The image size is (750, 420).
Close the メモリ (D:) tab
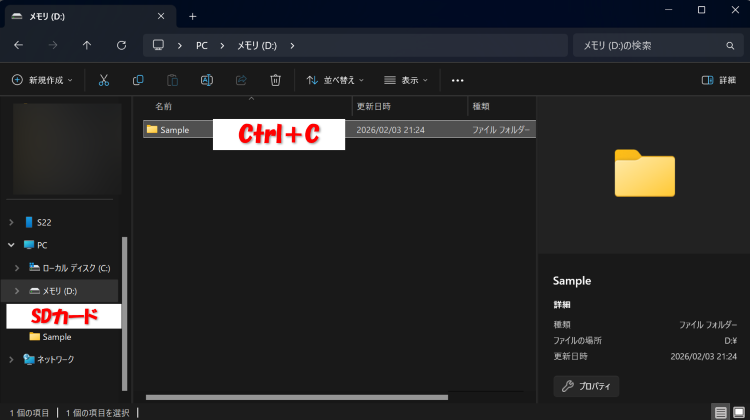pyautogui.click(x=161, y=16)
